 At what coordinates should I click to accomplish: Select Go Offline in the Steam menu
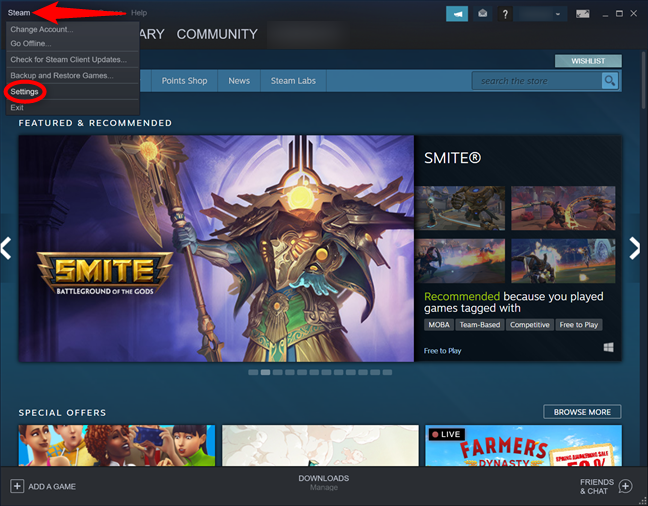(31, 43)
